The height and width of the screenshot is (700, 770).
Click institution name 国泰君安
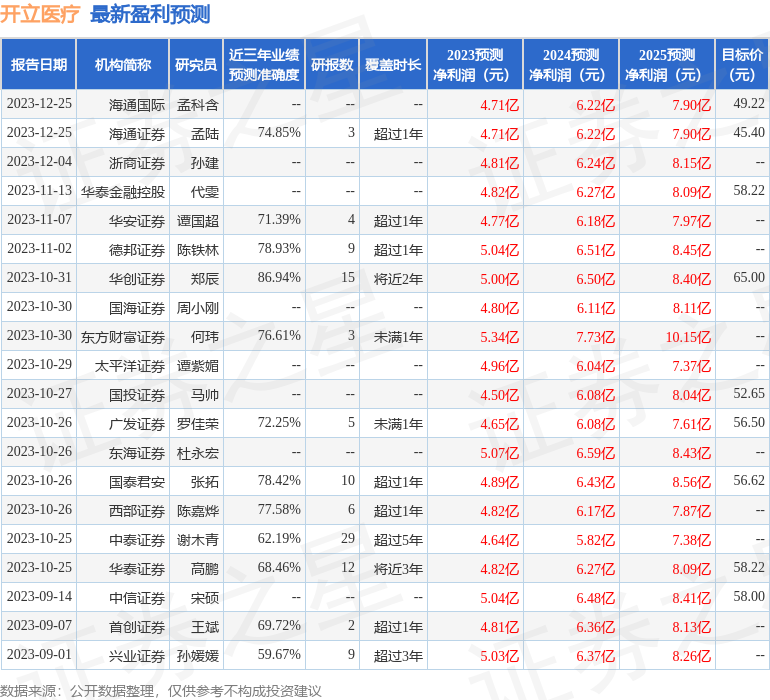click(x=137, y=481)
